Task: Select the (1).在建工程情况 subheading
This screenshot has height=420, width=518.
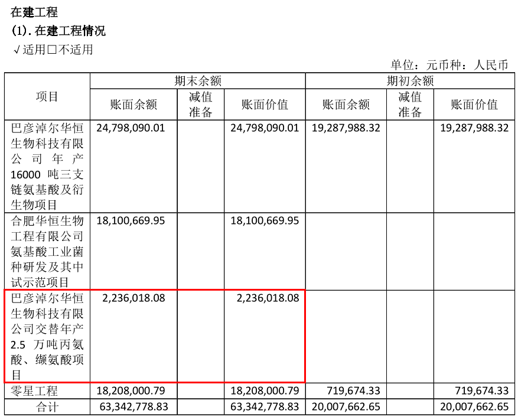Action: click(x=58, y=31)
